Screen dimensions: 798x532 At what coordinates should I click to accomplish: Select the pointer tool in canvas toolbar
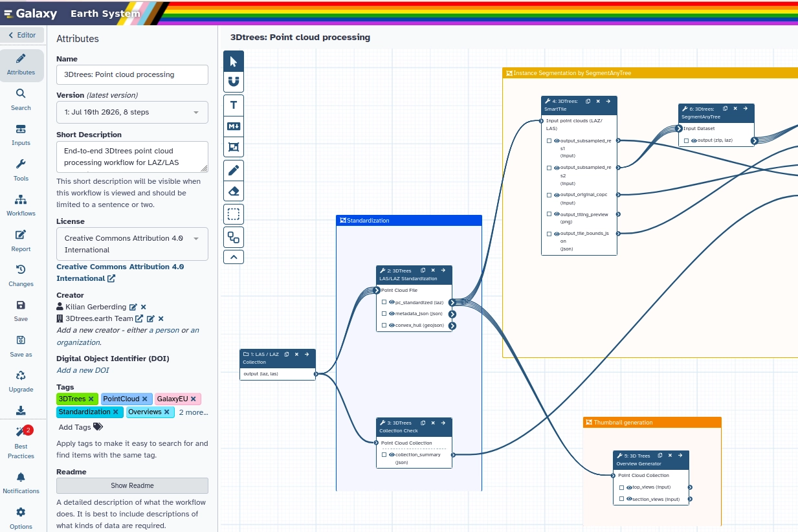[x=234, y=61]
